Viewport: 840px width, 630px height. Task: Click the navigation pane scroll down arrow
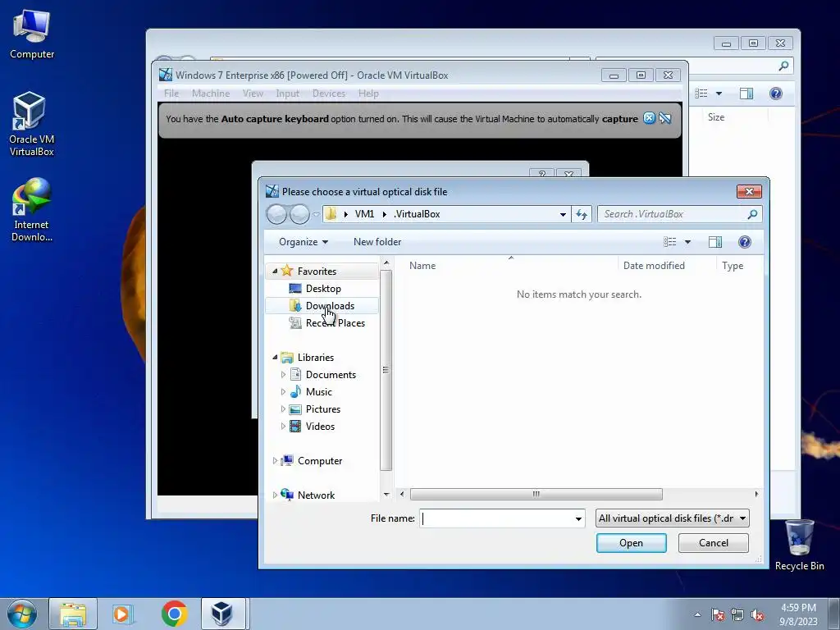click(x=386, y=494)
